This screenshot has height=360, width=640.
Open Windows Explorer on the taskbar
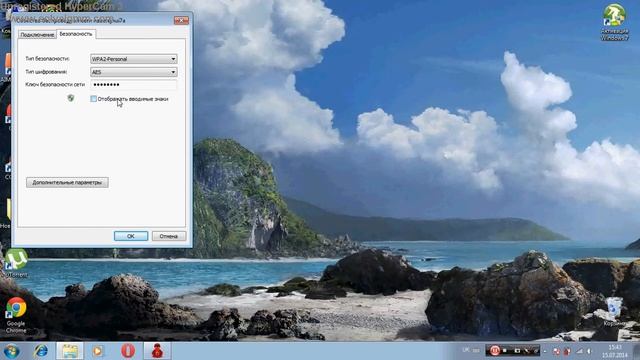click(70, 351)
